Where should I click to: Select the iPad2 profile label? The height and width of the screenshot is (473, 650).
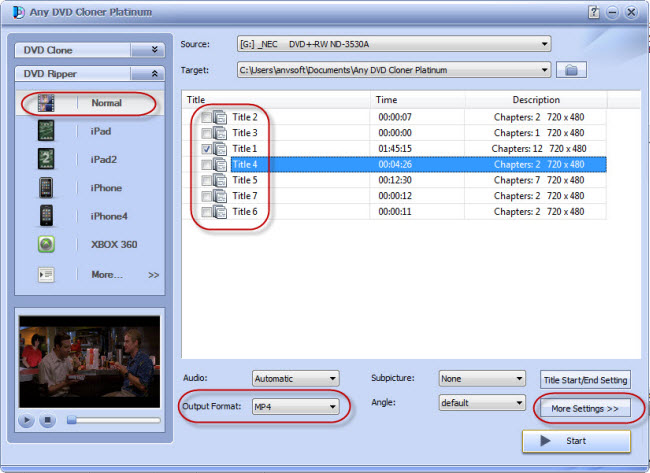pos(104,160)
